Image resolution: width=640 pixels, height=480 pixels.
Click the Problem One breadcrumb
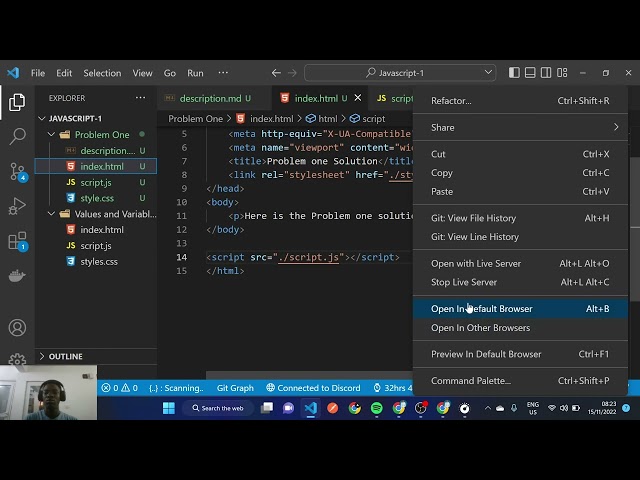[x=196, y=119]
